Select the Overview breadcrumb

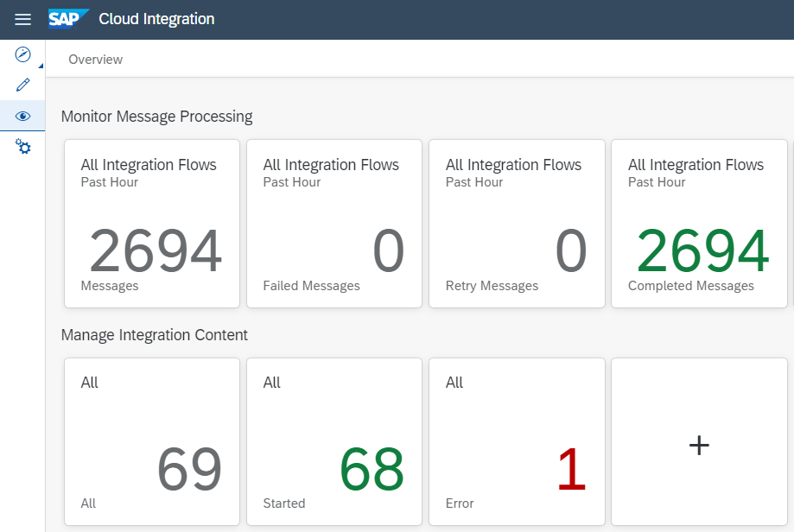95,60
